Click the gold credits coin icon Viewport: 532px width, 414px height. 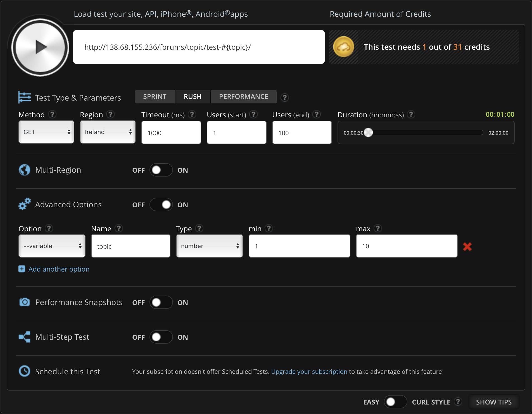point(343,47)
